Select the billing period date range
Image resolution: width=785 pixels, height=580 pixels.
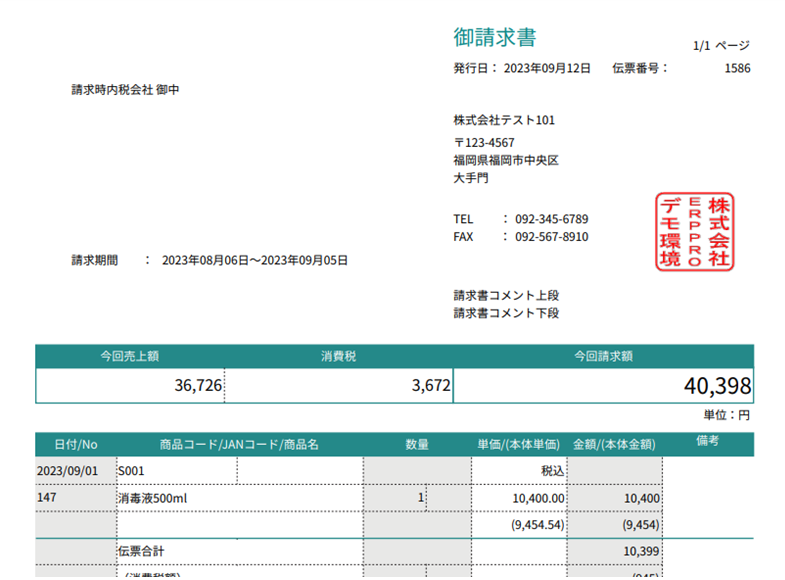click(254, 260)
